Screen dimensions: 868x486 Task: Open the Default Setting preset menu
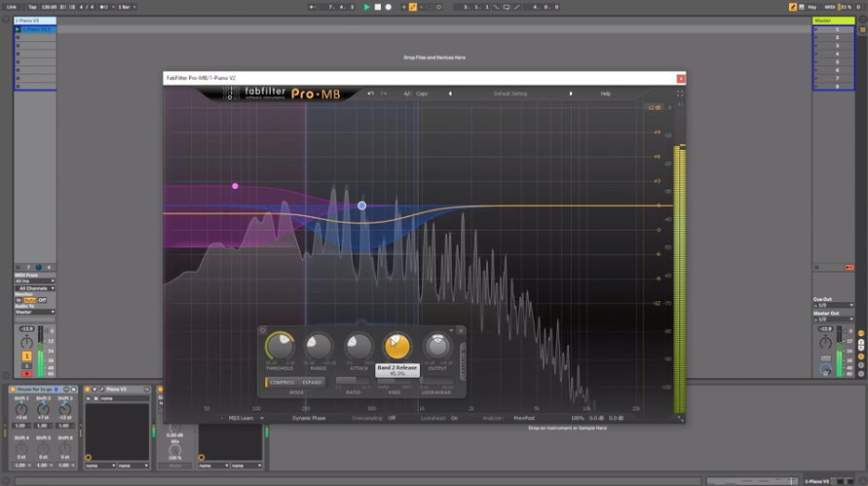tap(509, 93)
